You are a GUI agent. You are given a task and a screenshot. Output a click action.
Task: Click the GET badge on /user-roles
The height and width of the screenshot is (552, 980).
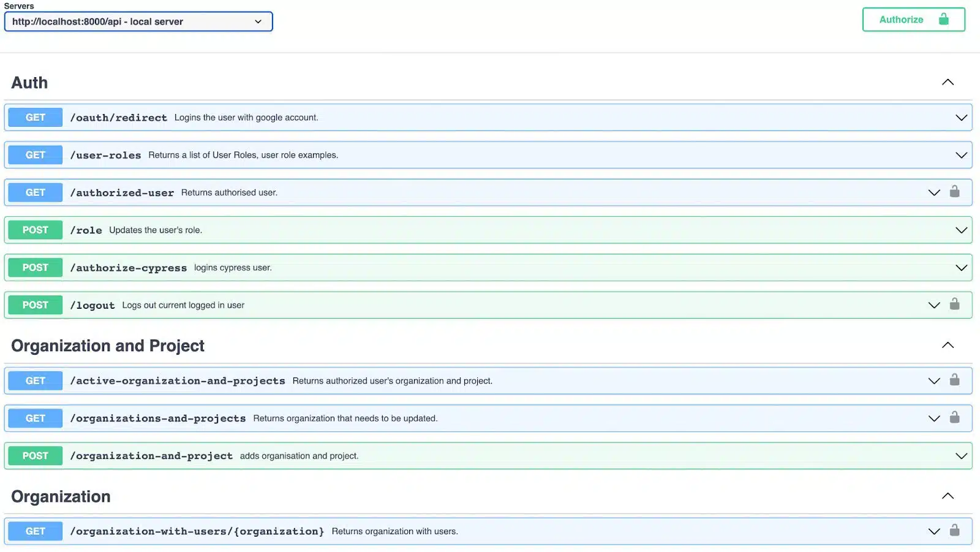click(x=35, y=154)
